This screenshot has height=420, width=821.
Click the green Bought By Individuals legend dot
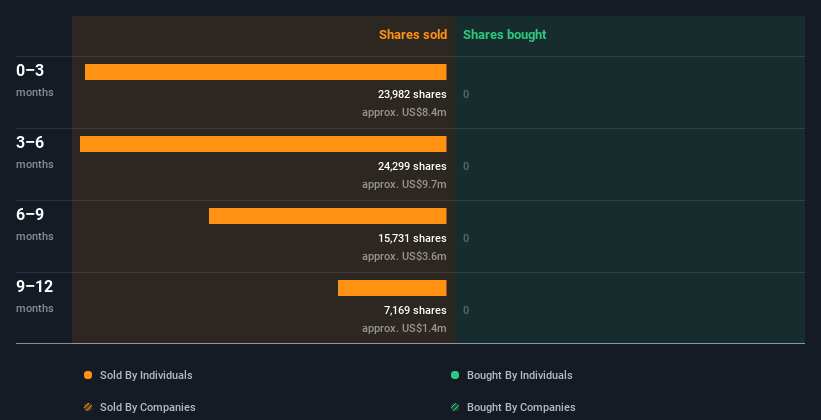pyautogui.click(x=455, y=375)
